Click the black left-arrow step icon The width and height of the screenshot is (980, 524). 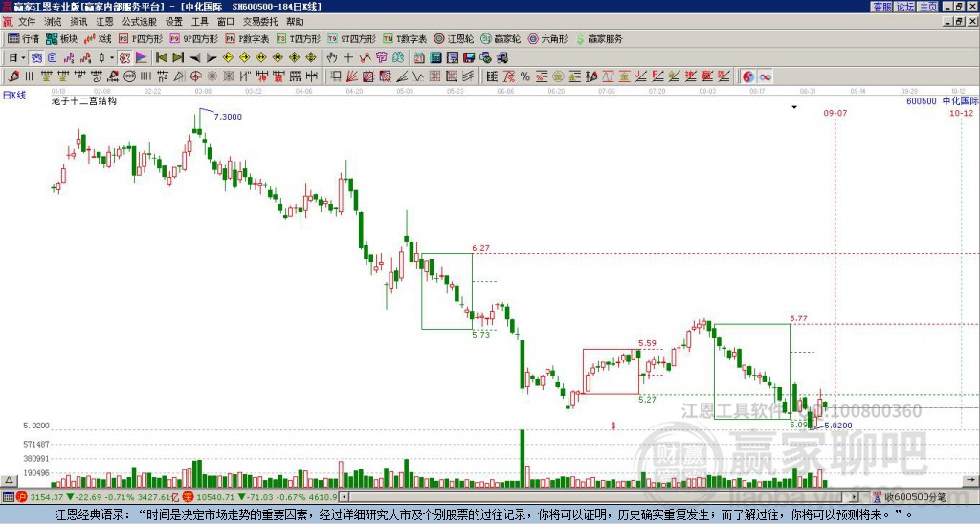coord(195,57)
